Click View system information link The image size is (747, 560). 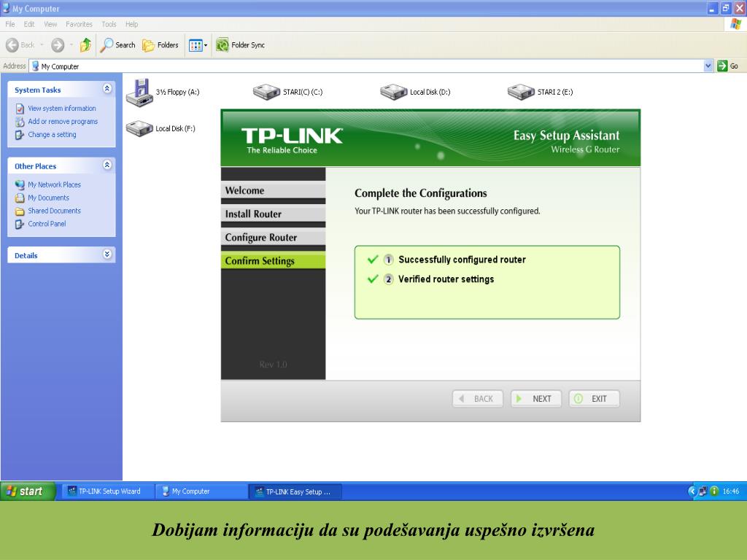[x=62, y=109]
